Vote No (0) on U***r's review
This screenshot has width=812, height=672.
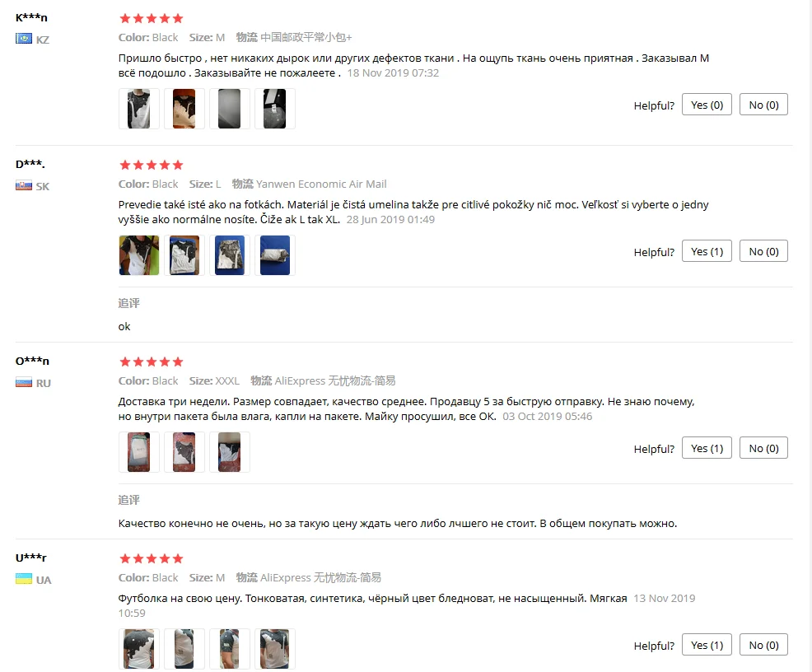tap(763, 645)
